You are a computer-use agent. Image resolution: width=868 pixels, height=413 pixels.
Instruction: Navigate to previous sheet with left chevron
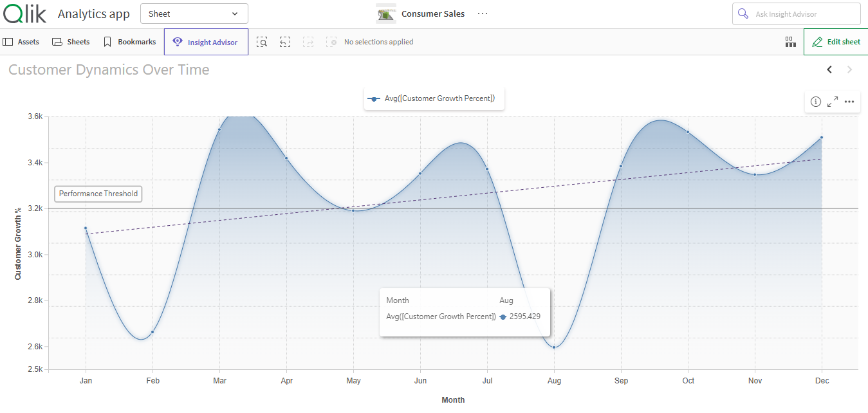[829, 69]
